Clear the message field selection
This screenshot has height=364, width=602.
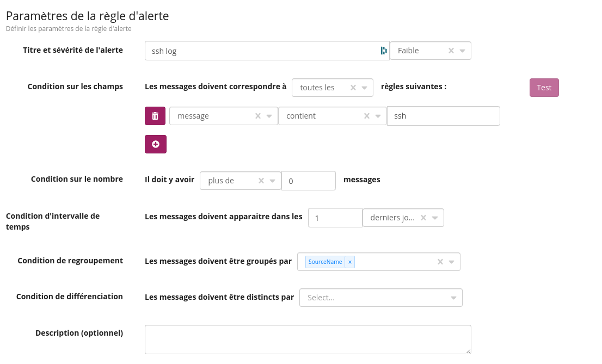[x=258, y=116]
